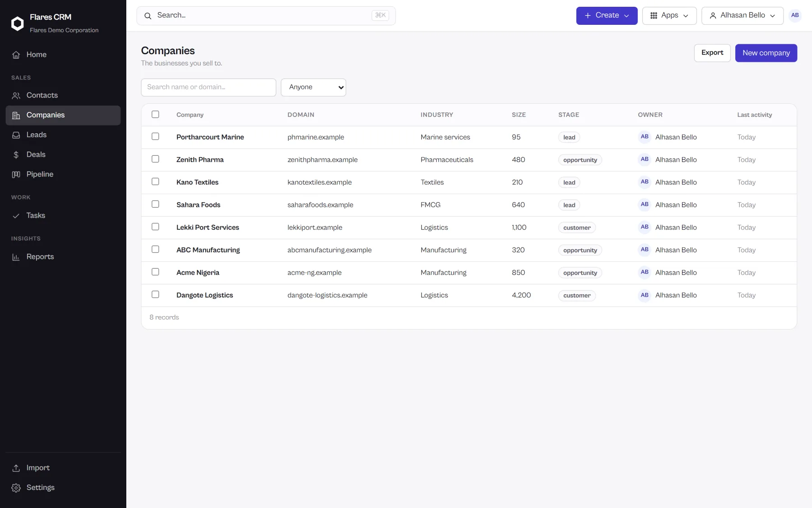
Task: Check the Acme Nigeria row checkbox
Action: [x=155, y=272]
